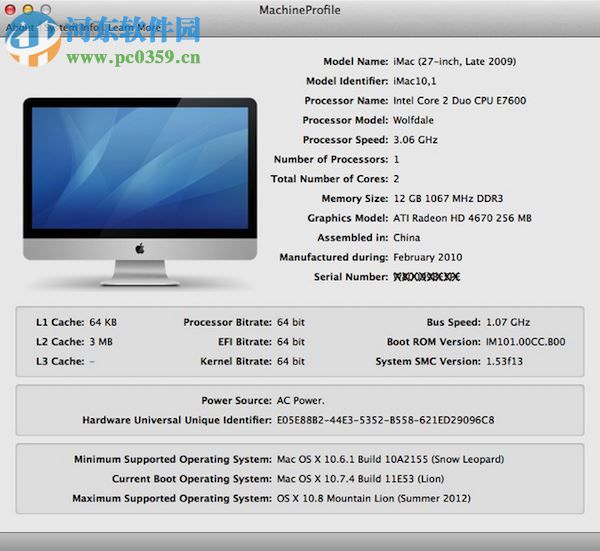600x551 pixels.
Task: Open the System Info toolbar item
Action: click(x=72, y=28)
